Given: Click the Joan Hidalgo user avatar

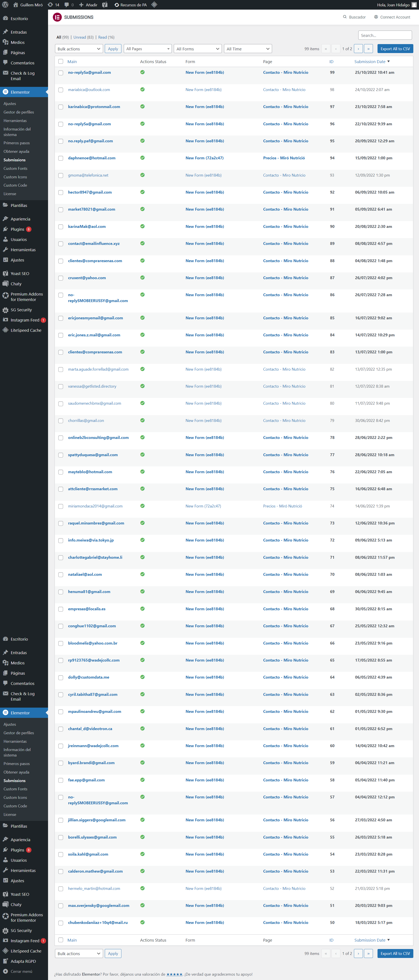Looking at the screenshot, I should (414, 5).
